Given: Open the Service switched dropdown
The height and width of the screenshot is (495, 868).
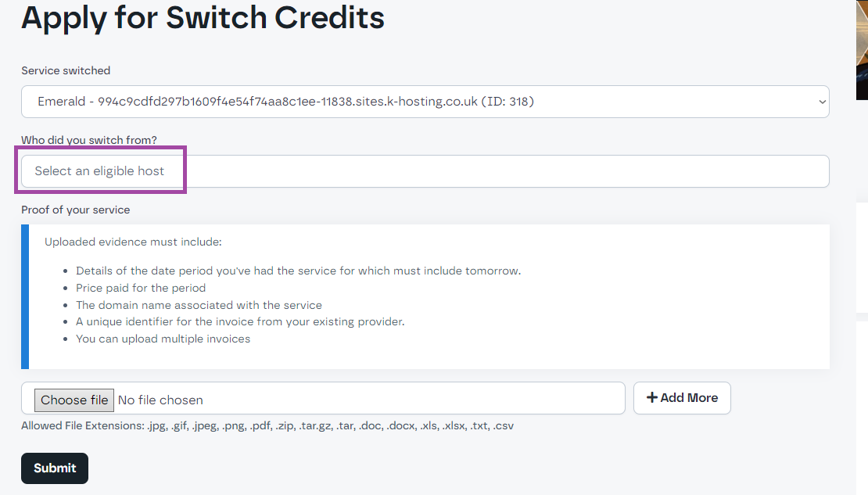Looking at the screenshot, I should [x=425, y=102].
